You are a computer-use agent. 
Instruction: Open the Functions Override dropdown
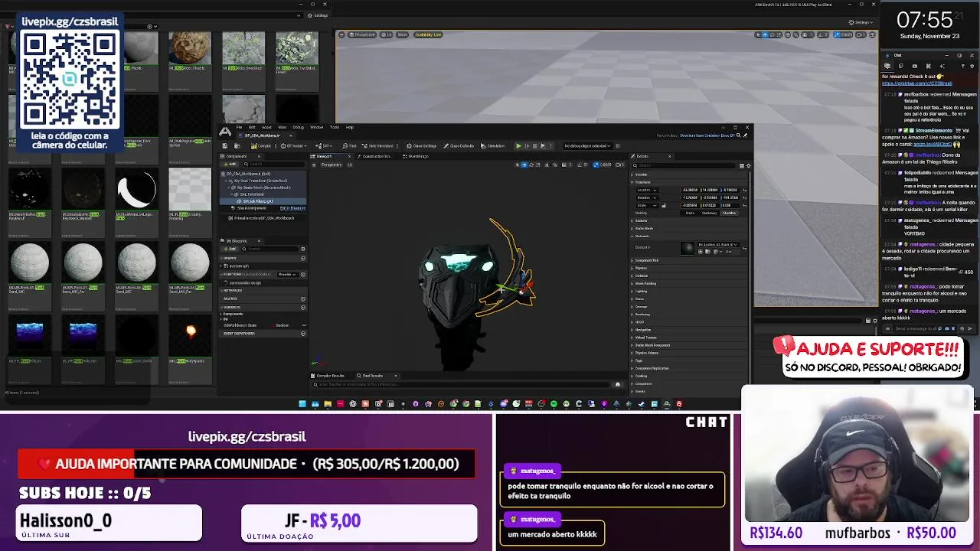point(288,274)
